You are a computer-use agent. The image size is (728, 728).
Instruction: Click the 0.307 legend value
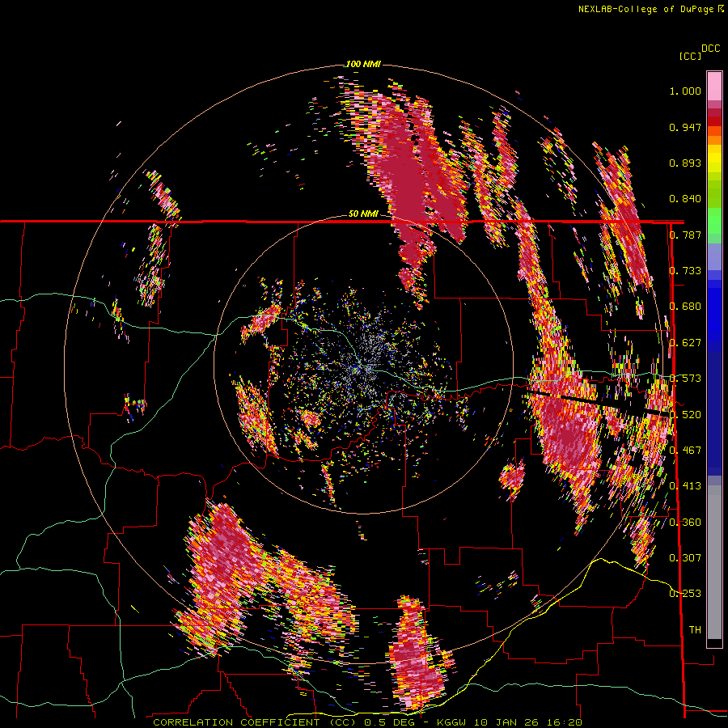pos(685,558)
